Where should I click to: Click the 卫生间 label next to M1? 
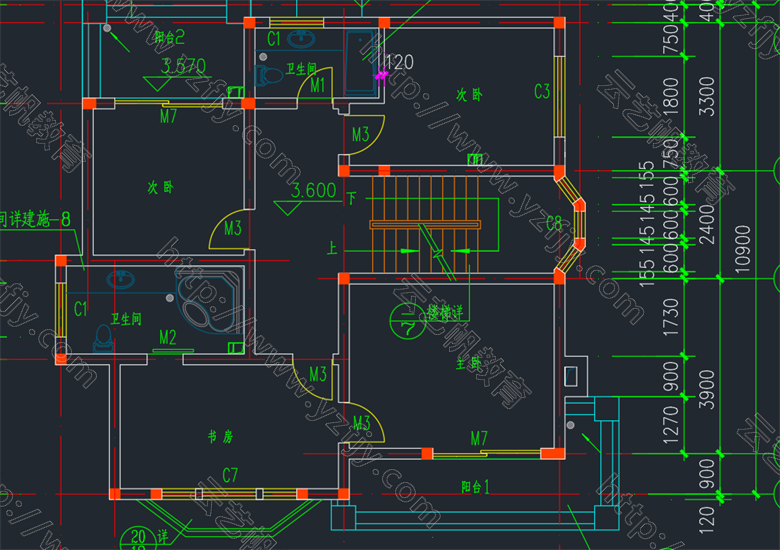pos(301,69)
